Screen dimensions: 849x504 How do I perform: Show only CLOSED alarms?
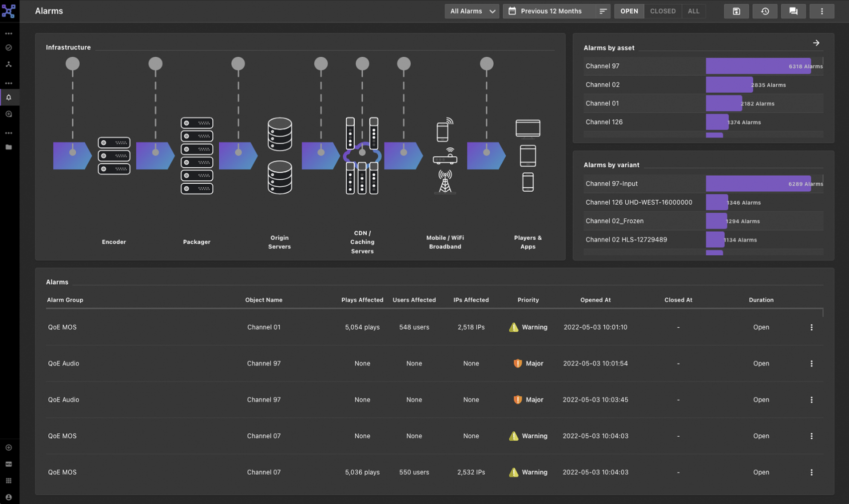coord(663,11)
